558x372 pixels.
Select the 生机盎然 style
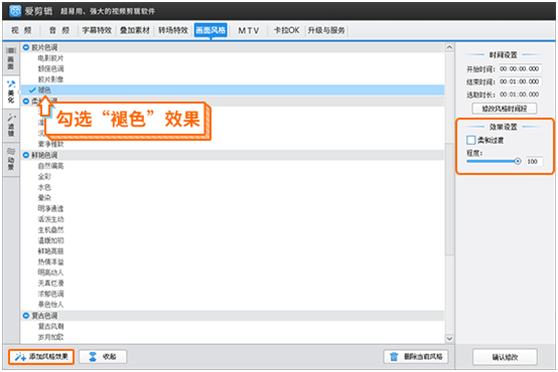[51, 230]
